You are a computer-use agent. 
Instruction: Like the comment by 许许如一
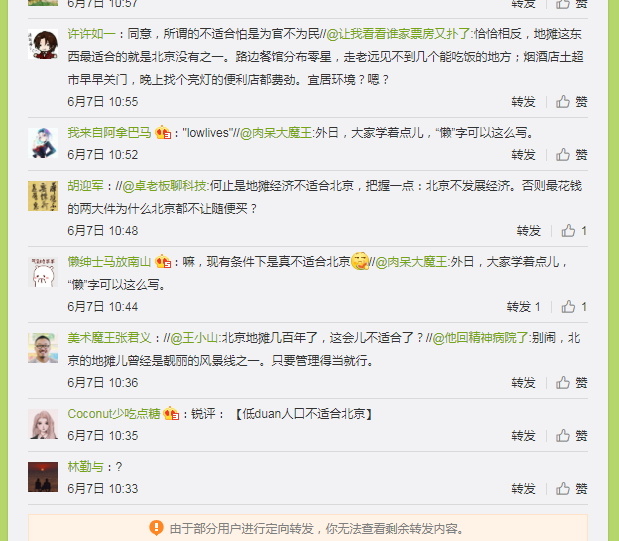(572, 102)
